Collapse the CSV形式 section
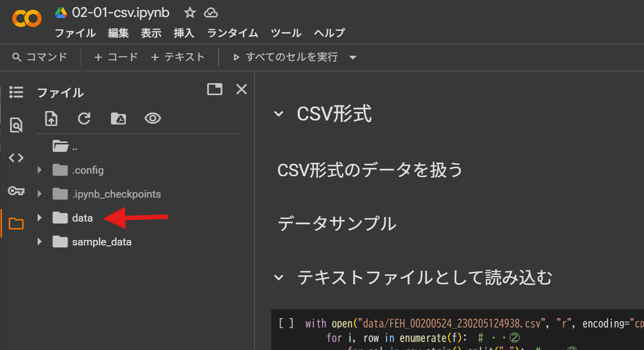This screenshot has width=644, height=350. [279, 114]
